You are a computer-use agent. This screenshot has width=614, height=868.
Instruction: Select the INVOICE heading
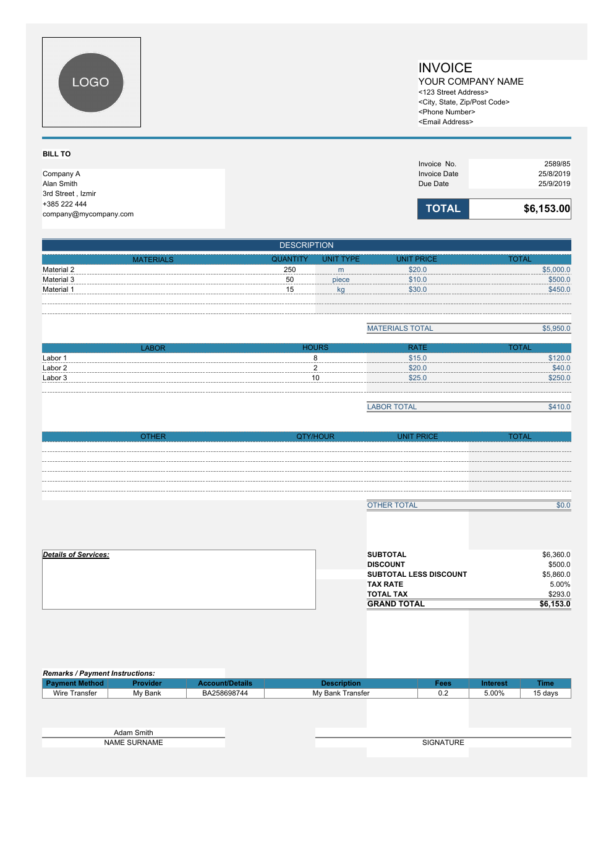click(445, 68)
